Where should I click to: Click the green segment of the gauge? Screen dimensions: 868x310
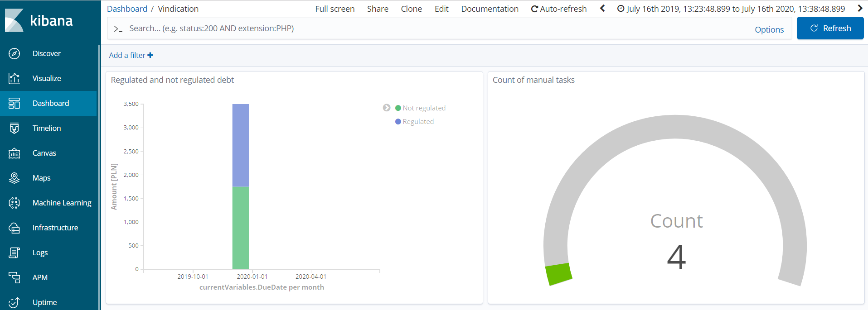pyautogui.click(x=558, y=274)
